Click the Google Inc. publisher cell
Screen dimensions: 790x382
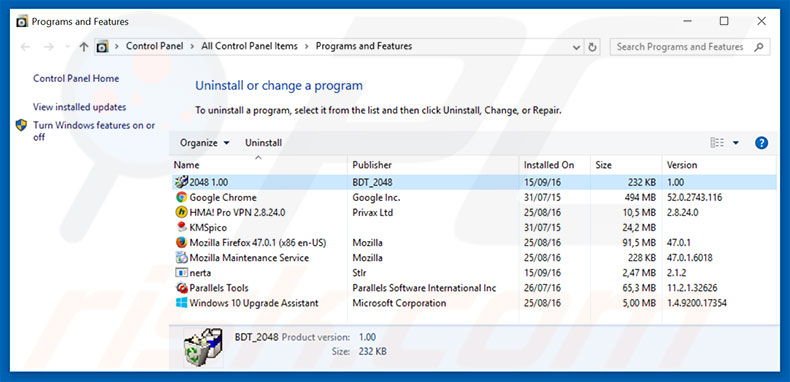point(376,197)
